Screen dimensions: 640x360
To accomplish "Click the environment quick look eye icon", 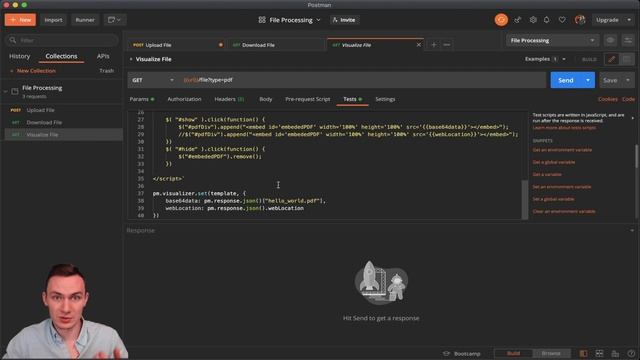I will point(610,40).
